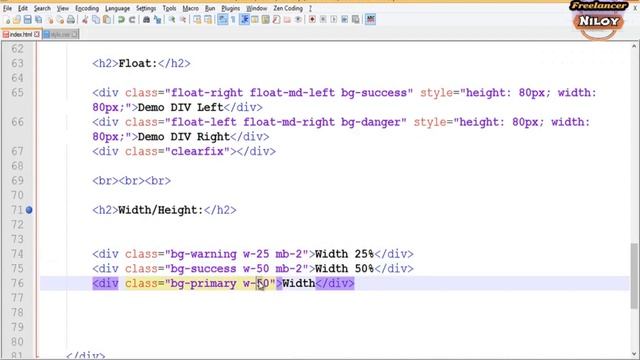Open the Search menu
The width and height of the screenshot is (640, 360).
42,8
